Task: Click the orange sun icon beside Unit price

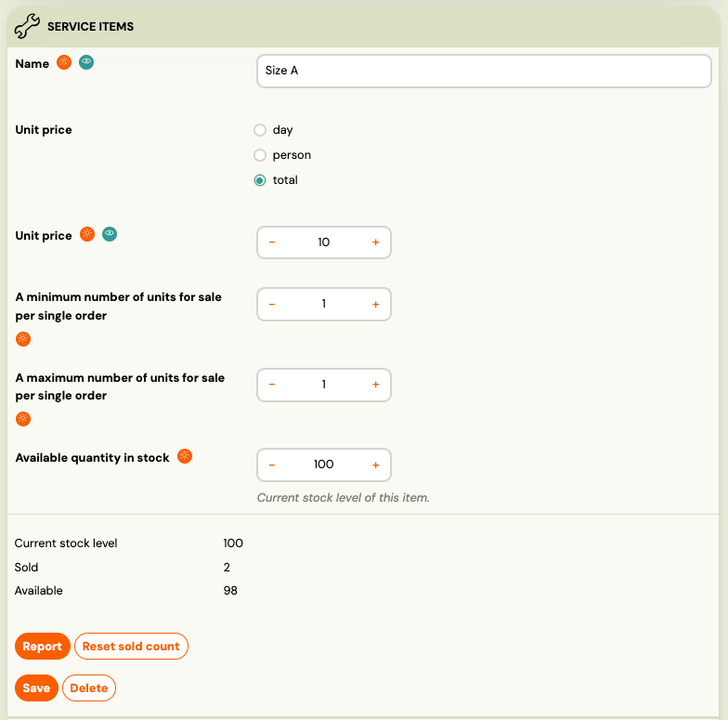Action: (x=87, y=234)
